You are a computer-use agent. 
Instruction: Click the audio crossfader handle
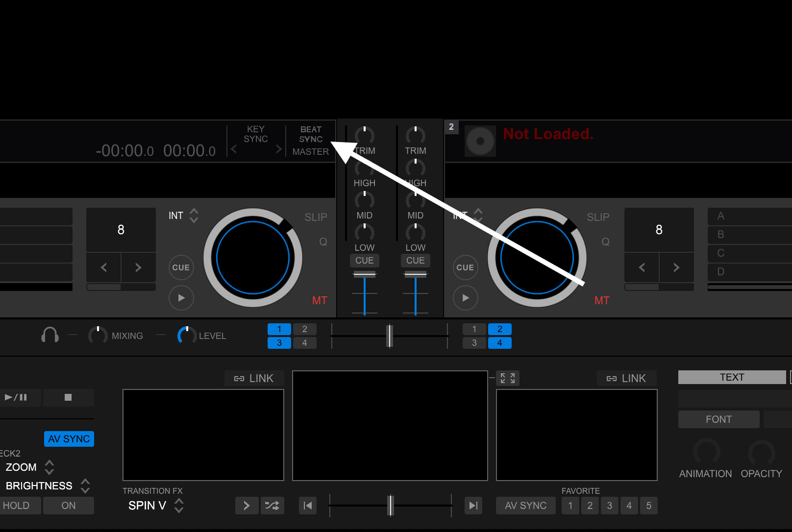(390, 336)
